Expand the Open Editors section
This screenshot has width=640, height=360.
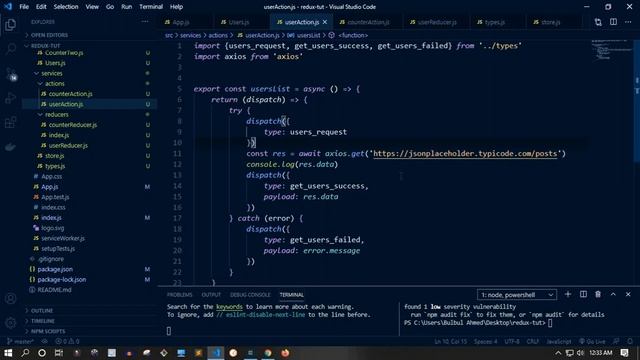[49, 35]
